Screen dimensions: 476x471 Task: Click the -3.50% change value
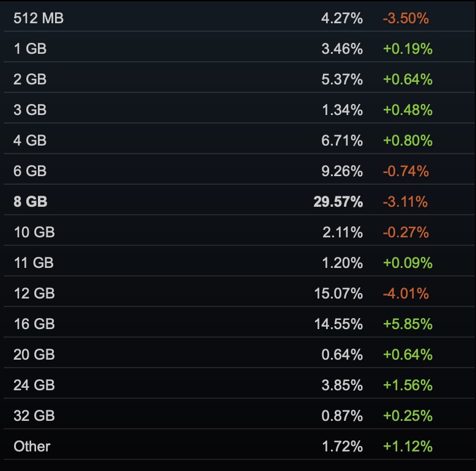[x=406, y=18]
